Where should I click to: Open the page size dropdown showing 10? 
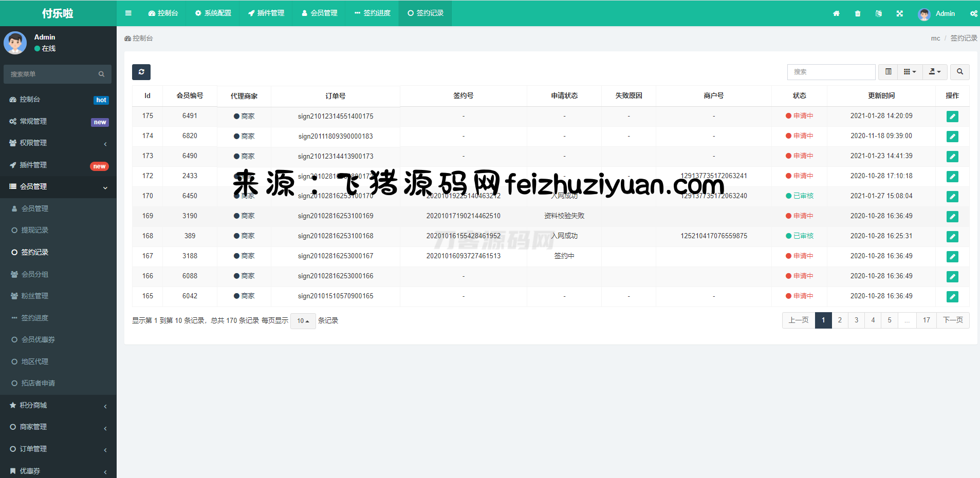click(303, 321)
